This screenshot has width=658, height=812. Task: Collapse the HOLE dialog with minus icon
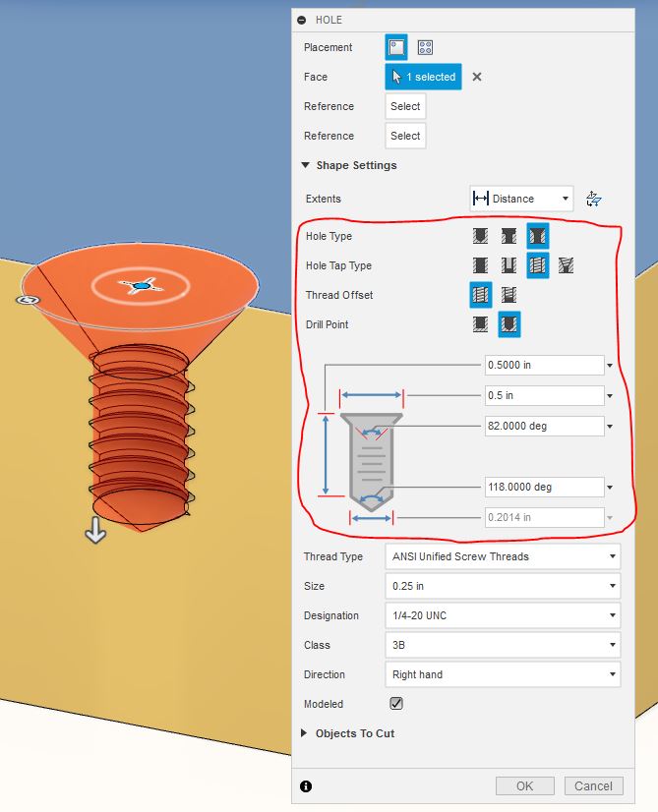tap(302, 21)
